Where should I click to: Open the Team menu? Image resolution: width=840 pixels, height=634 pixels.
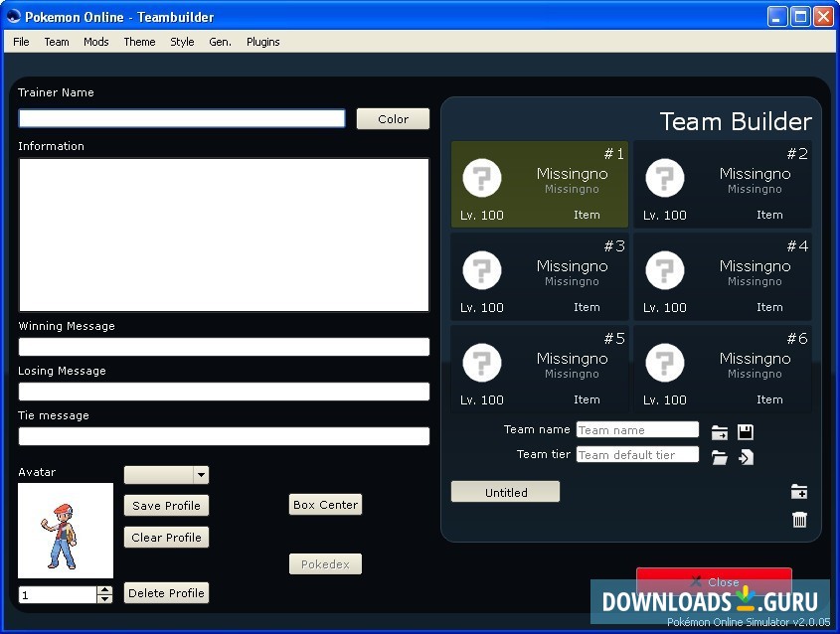click(57, 42)
